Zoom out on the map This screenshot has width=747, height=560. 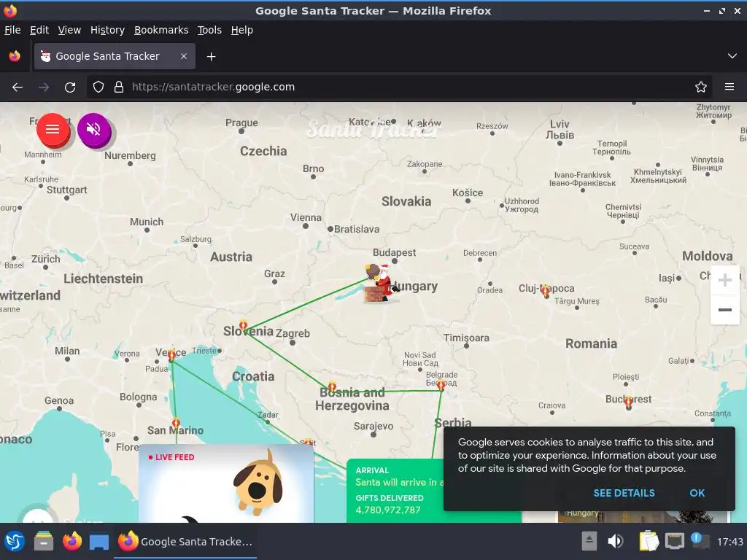tap(724, 309)
